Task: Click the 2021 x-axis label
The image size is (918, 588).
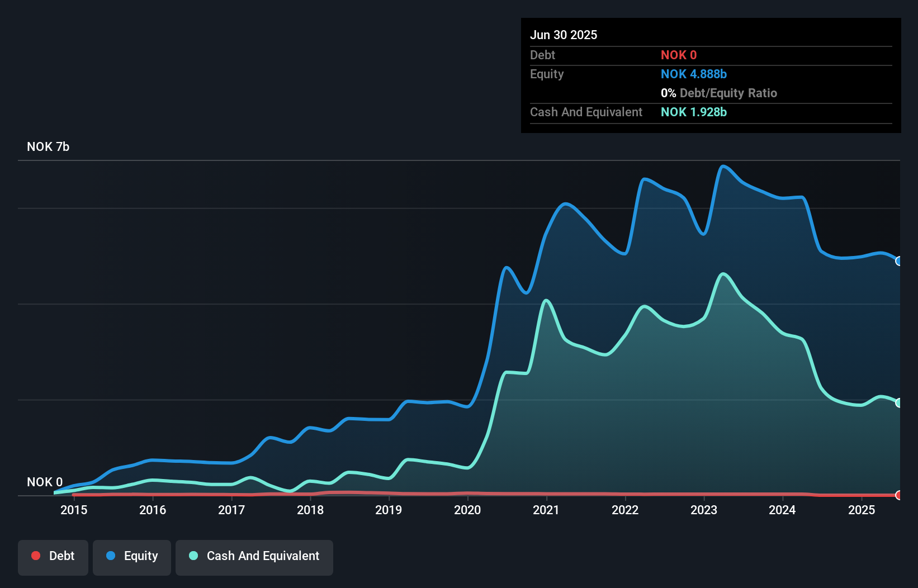Action: 546,510
